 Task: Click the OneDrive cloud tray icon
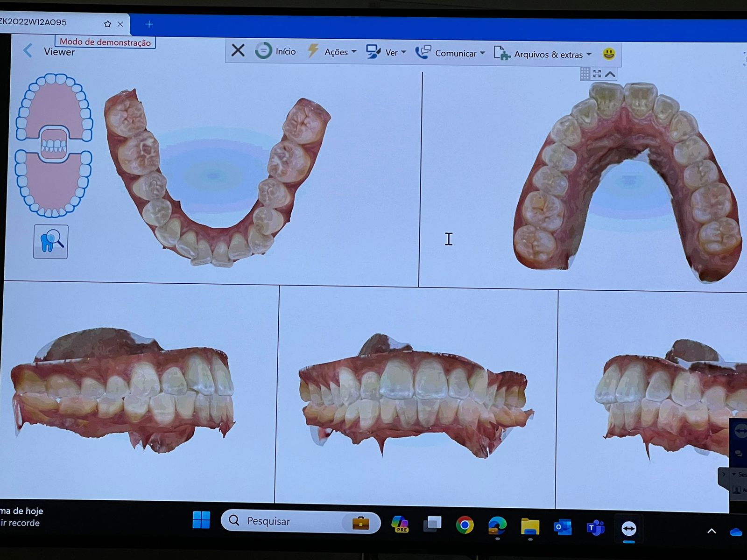coord(736,532)
